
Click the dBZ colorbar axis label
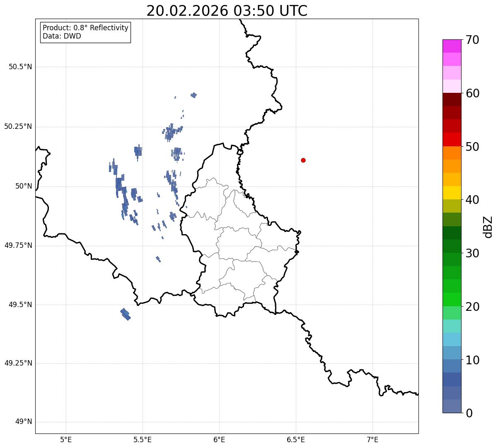coord(488,227)
